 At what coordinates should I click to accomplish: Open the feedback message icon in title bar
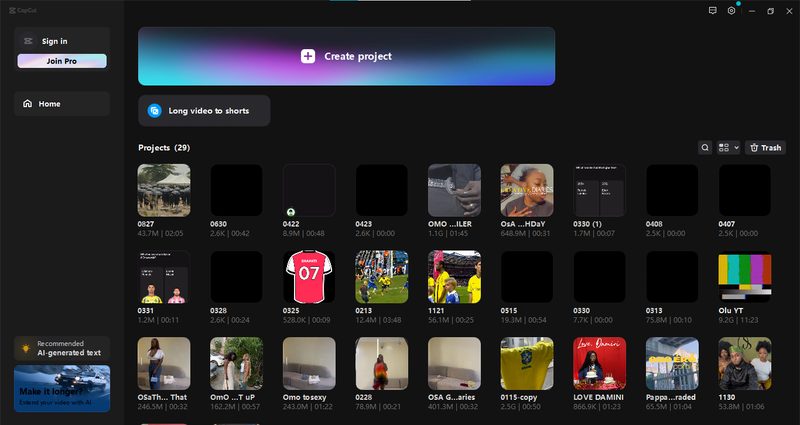[x=713, y=11]
